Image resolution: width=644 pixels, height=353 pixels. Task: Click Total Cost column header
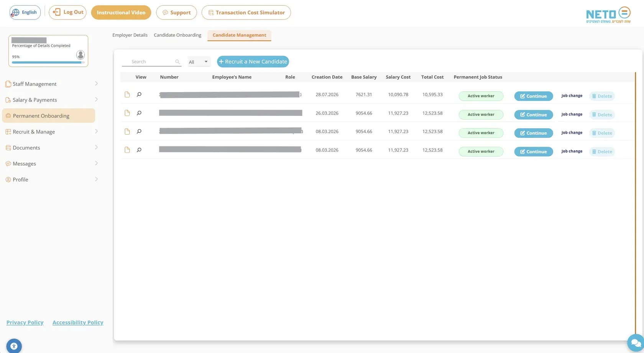click(432, 77)
